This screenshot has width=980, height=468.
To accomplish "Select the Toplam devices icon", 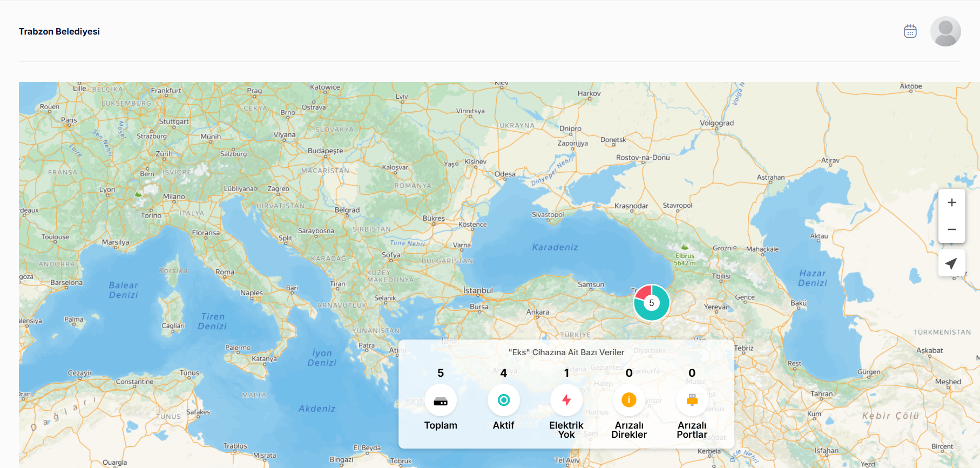I will point(441,401).
